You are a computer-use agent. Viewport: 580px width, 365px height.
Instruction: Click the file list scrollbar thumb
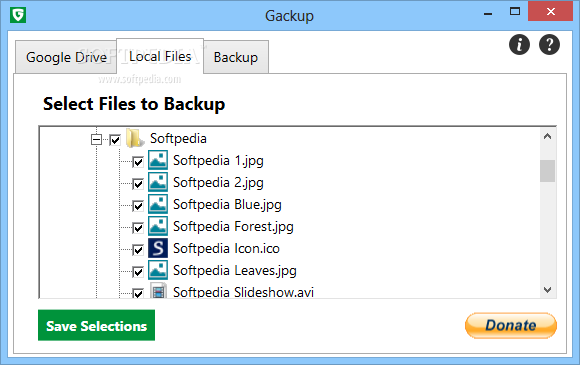point(547,171)
